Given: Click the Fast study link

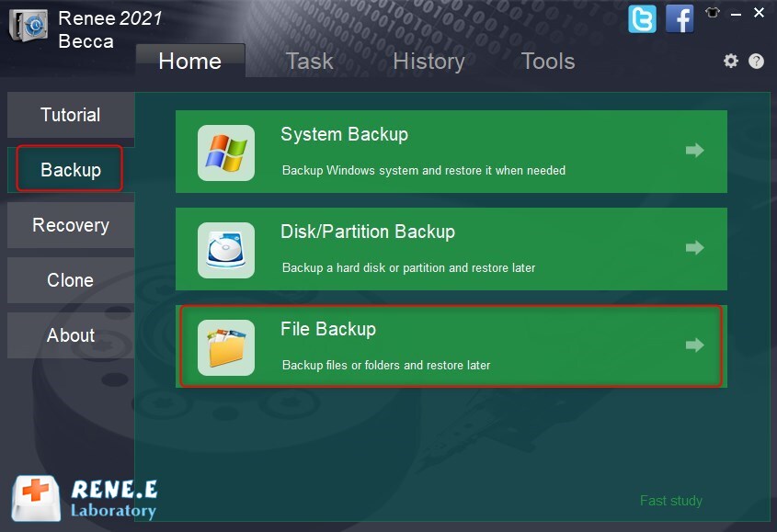Looking at the screenshot, I should [x=670, y=501].
